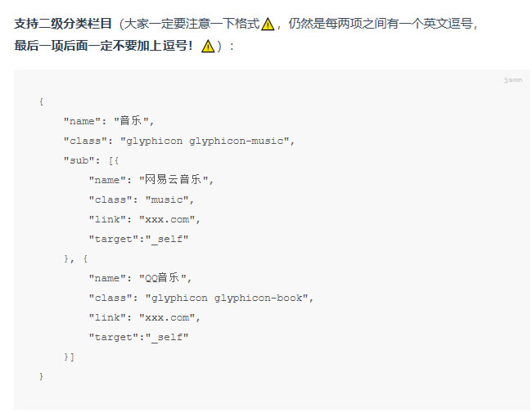Screen dimensions: 532x413
Task: Click the 网易云音乐 name line
Action: click(151, 180)
